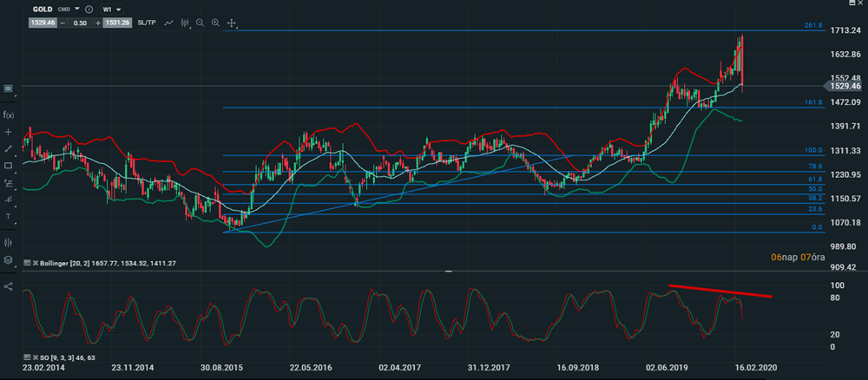Click the 1531.26 buy price button

click(118, 23)
